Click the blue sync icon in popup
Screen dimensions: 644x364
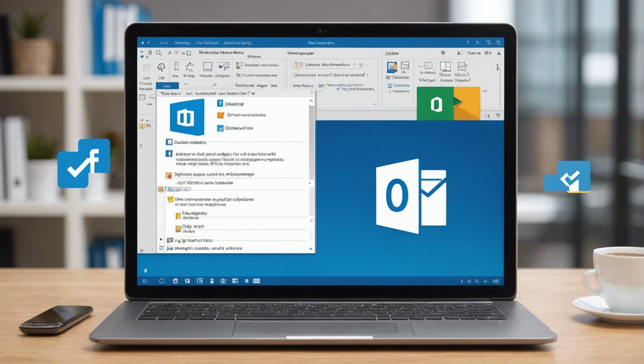tap(220, 128)
